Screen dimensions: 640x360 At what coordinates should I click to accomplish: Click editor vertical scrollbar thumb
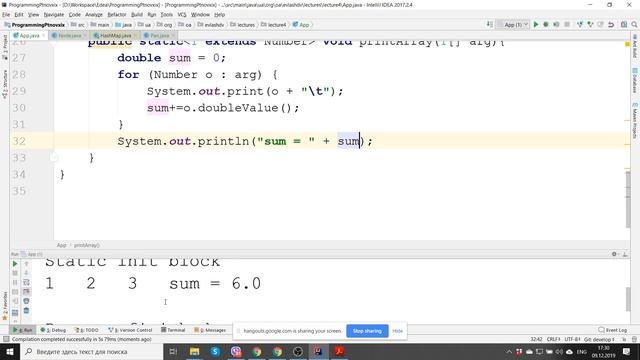628,200
